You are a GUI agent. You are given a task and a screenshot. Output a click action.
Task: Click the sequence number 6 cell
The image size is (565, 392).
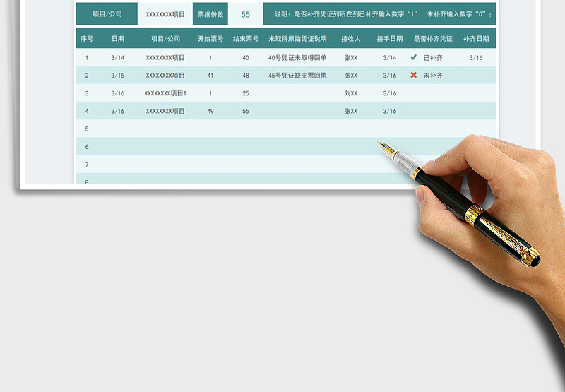tap(87, 147)
